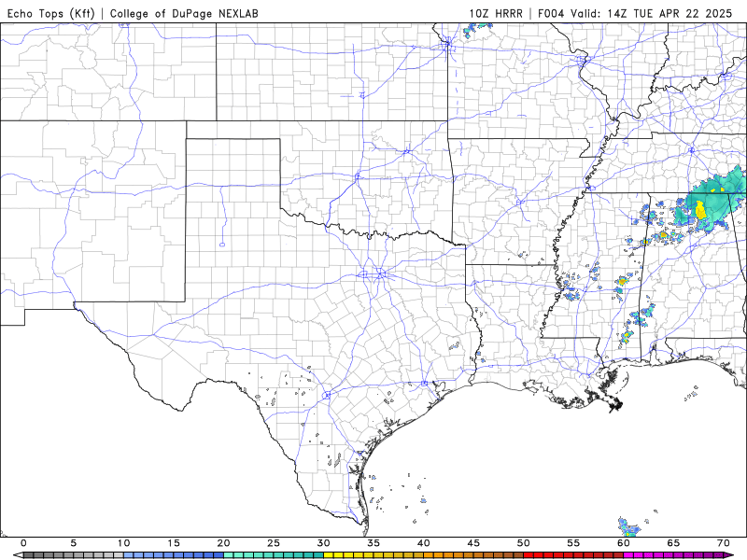Click the '30' label on the color scale
Screen dimensions: 747x560
pyautogui.click(x=323, y=543)
